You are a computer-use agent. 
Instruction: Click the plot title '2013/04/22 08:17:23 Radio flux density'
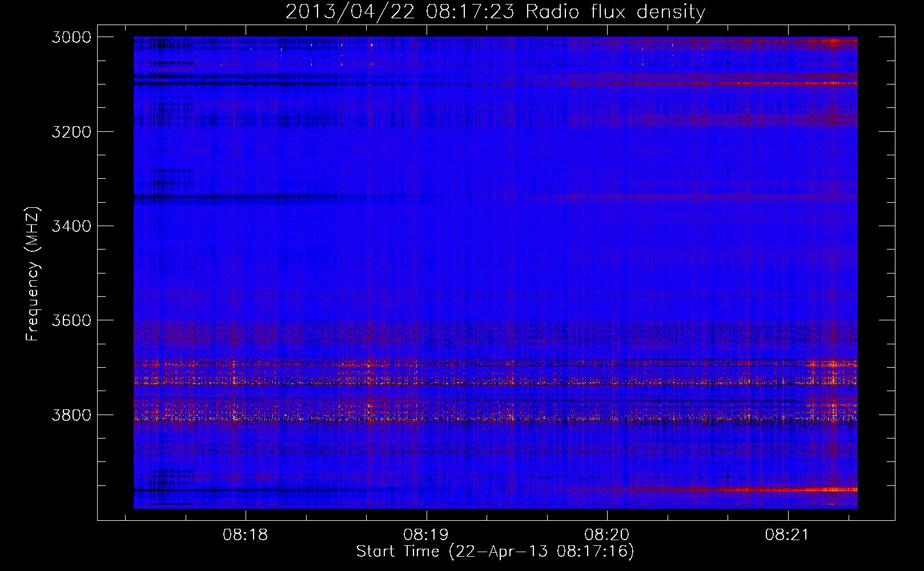[x=495, y=12]
